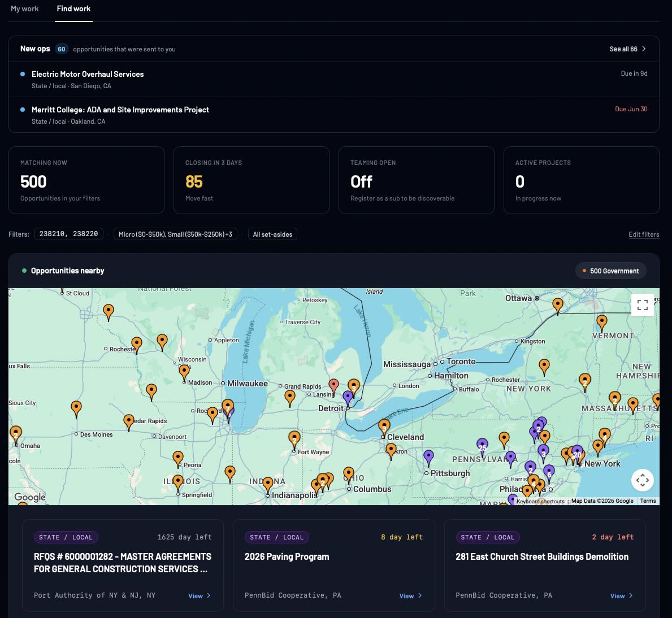
Task: View the 281 East Church Street opportunity
Action: tap(622, 596)
